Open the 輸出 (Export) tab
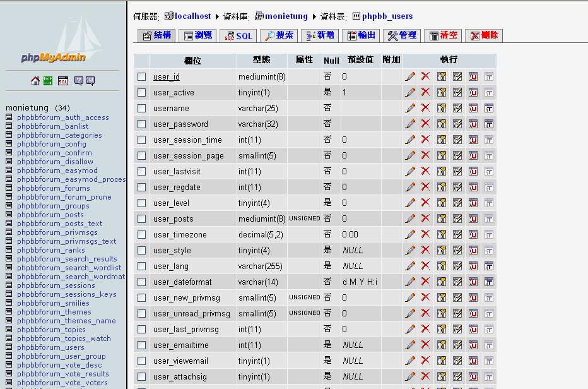Image resolution: width=588 pixels, height=389 pixels. (x=361, y=35)
